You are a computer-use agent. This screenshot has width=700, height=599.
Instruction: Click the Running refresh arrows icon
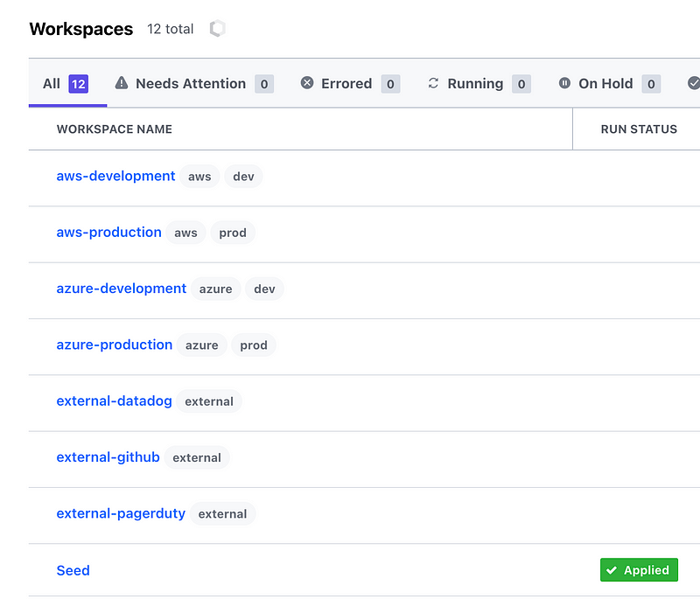point(433,83)
